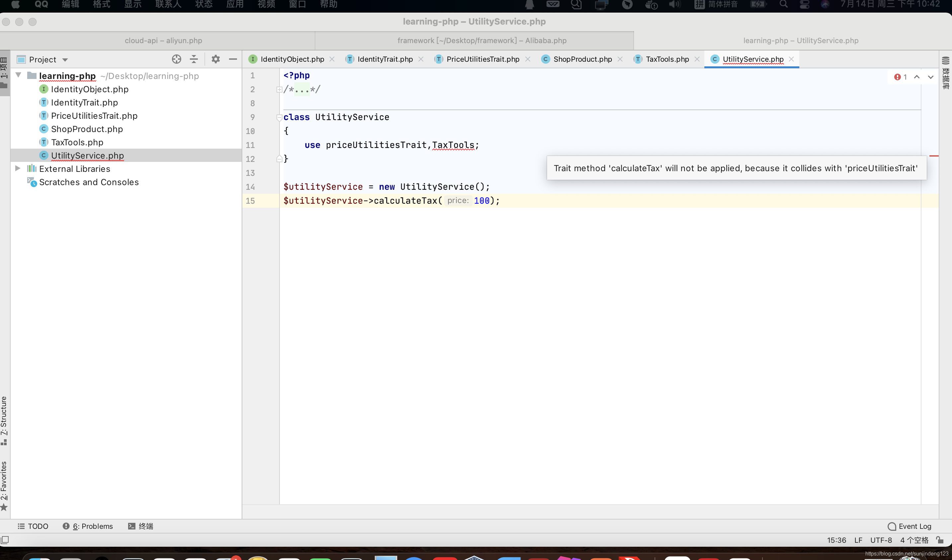Viewport: 952px width, 560px height.
Task: Open the Project view dropdown
Action: point(65,60)
